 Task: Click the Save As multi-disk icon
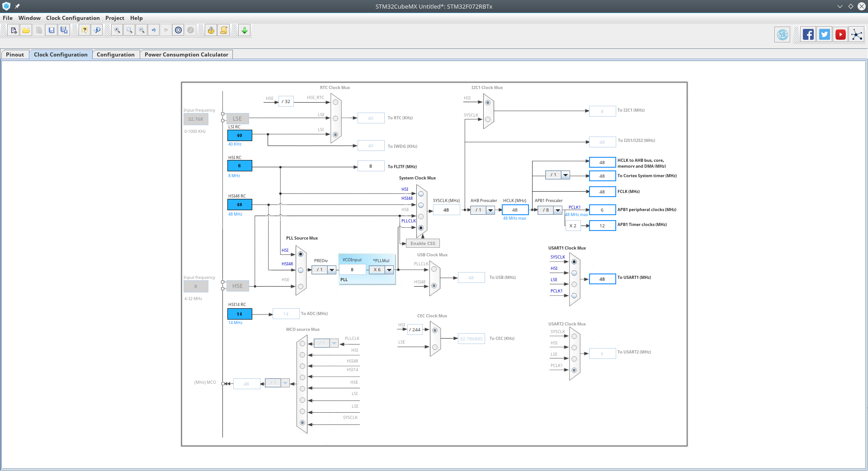coord(64,30)
